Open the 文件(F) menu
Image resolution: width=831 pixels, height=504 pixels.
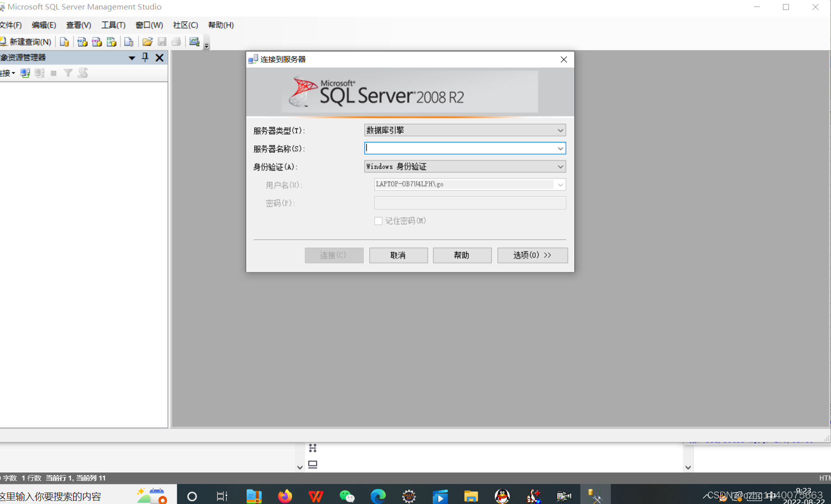(x=10, y=25)
